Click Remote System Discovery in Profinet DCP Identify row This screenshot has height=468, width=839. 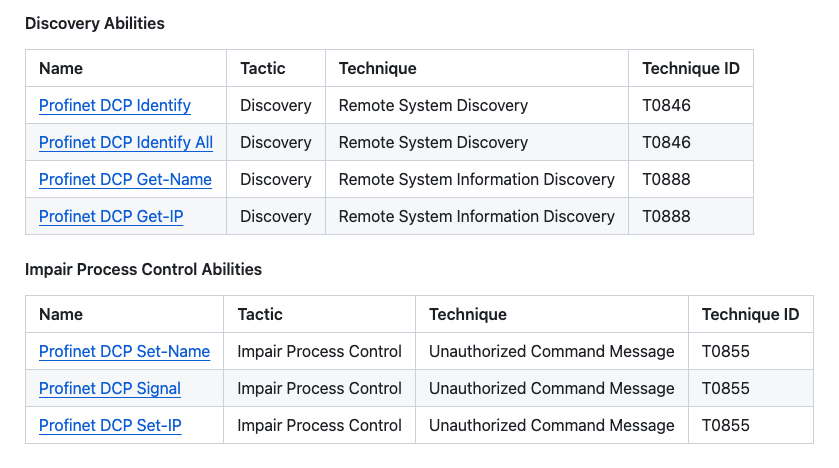point(433,105)
